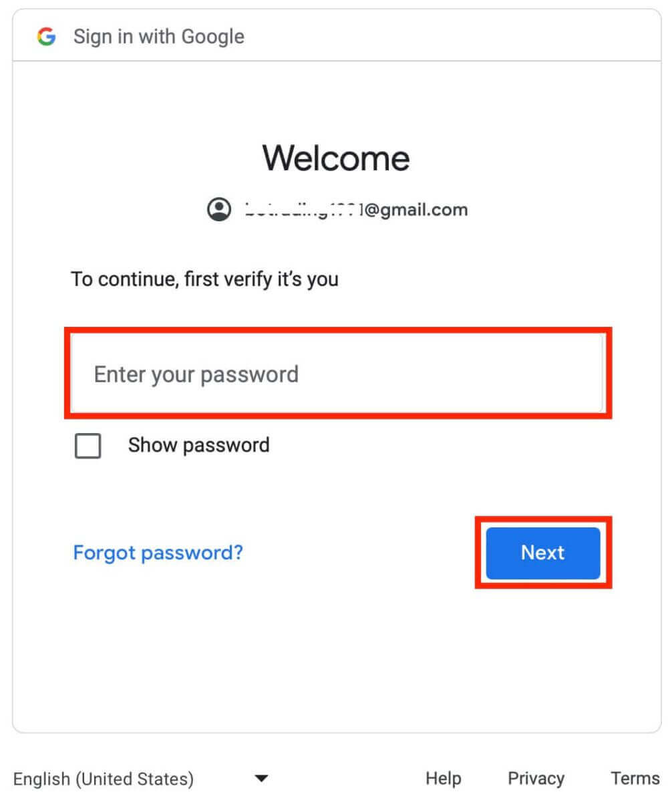The width and height of the screenshot is (672, 802).
Task: Tick the Show password checkbox
Action: click(88, 446)
